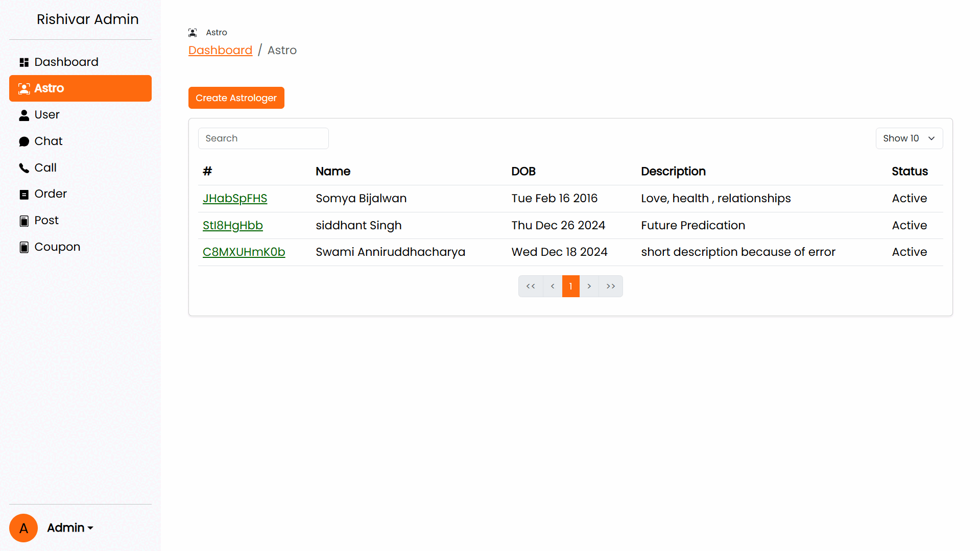
Task: Open the Dashboard breadcrumb link
Action: click(220, 50)
